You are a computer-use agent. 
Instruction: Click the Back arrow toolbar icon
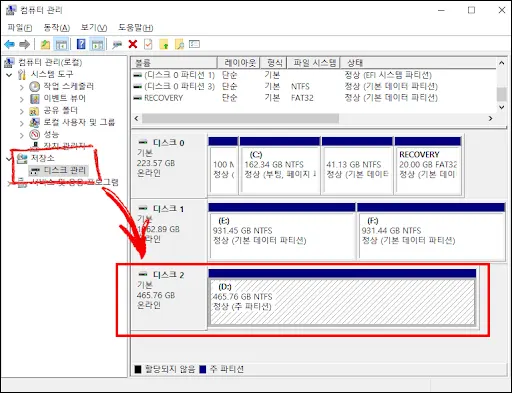(9, 44)
